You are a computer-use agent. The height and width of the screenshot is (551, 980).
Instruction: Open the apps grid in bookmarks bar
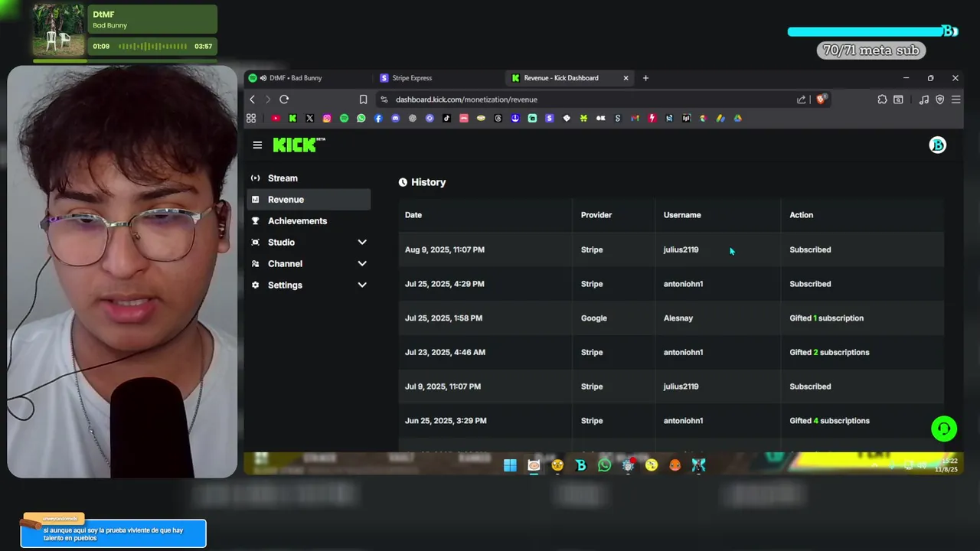pyautogui.click(x=251, y=119)
